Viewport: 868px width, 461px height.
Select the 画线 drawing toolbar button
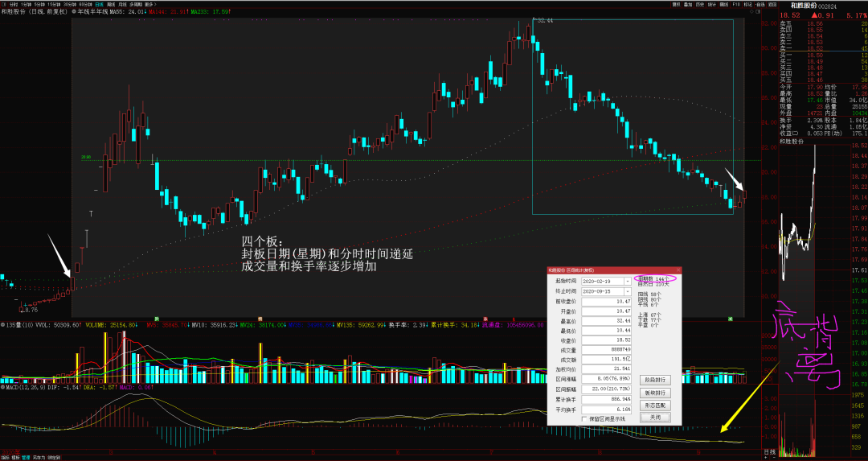[x=724, y=5]
